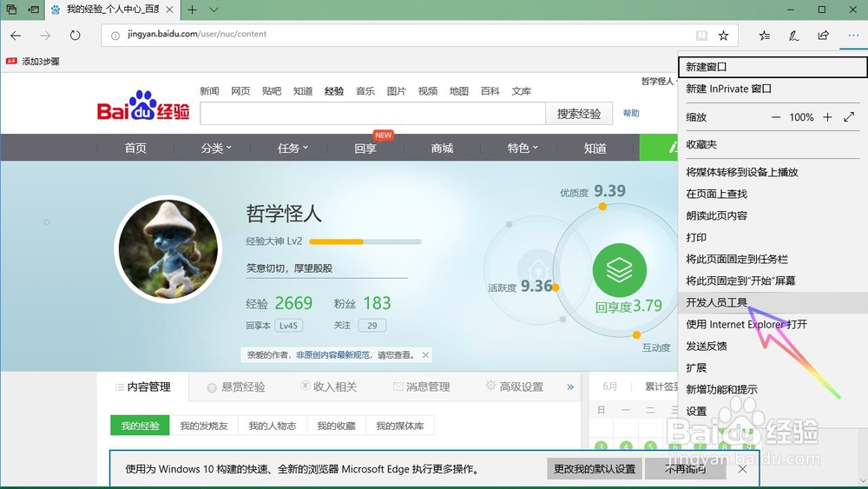Viewport: 868px width, 489px height.
Task: Switch to the 收入相关 tab
Action: pyautogui.click(x=329, y=387)
